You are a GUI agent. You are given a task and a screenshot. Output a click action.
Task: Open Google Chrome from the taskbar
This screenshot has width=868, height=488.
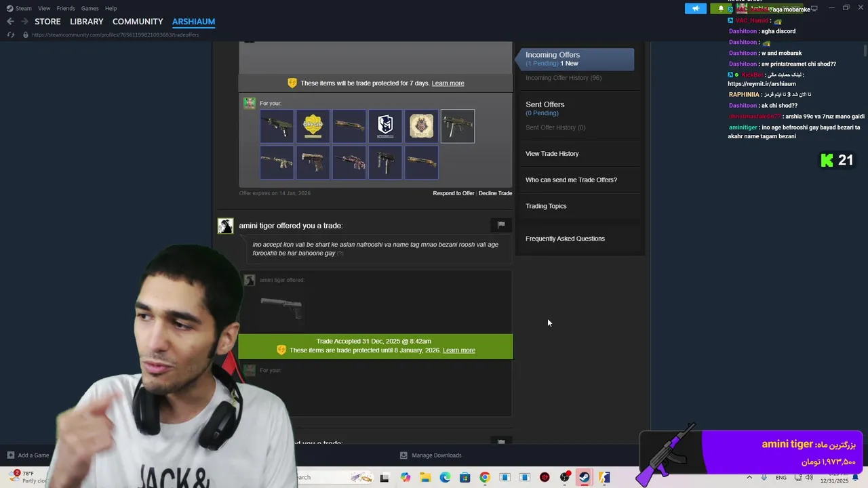484,477
